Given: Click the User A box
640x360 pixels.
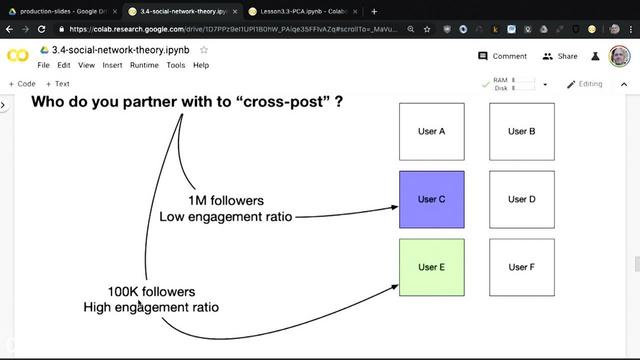Looking at the screenshot, I should (x=432, y=131).
